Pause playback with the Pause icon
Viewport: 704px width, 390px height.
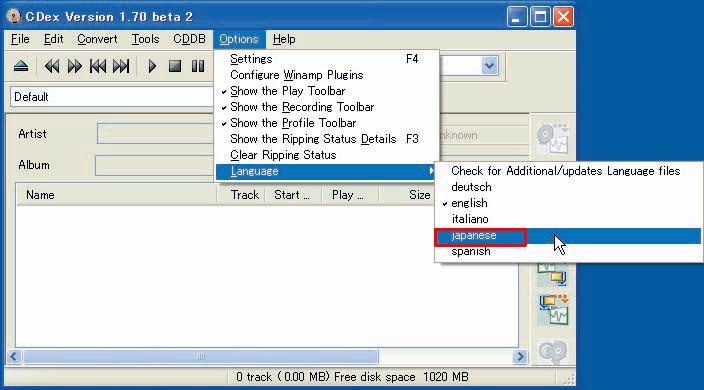(198, 66)
